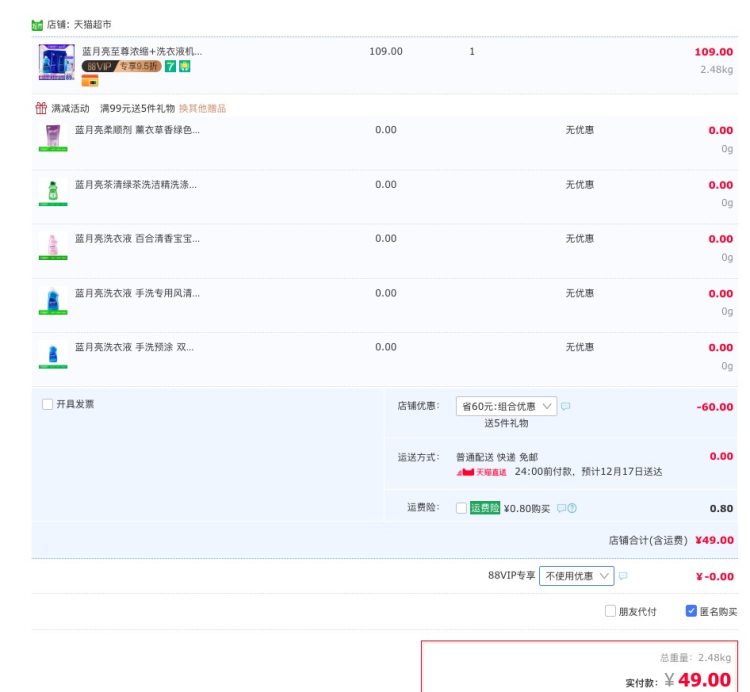Click the 总重量: 2.48kg text
The height and width of the screenshot is (692, 750).
tap(695, 658)
